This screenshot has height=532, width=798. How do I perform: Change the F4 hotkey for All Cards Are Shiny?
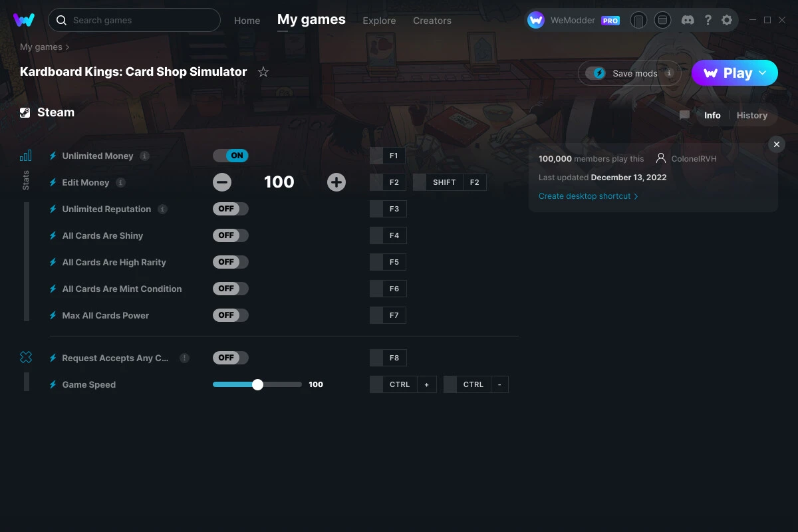[x=388, y=235]
